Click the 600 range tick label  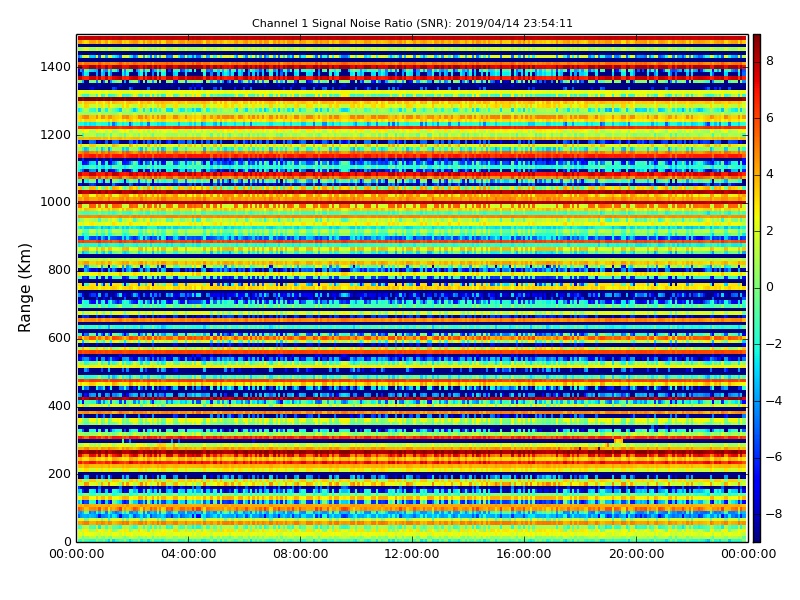59,338
